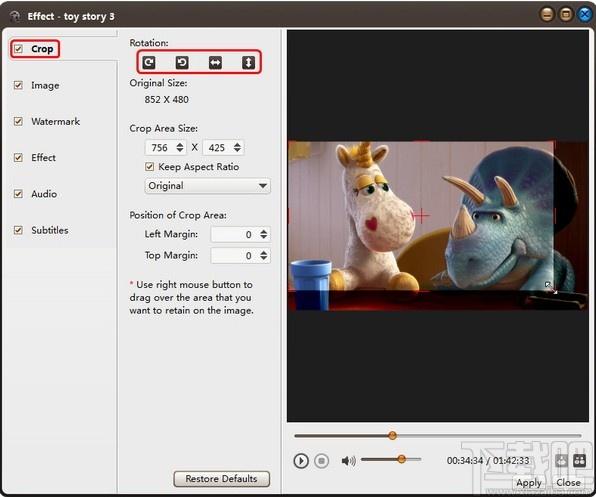Screen dimensions: 596x497
Task: Uncheck the Watermark checkbox
Action: point(18,121)
